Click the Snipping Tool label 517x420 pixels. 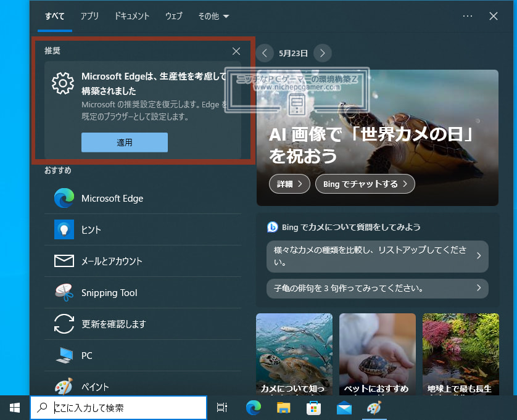[109, 293]
